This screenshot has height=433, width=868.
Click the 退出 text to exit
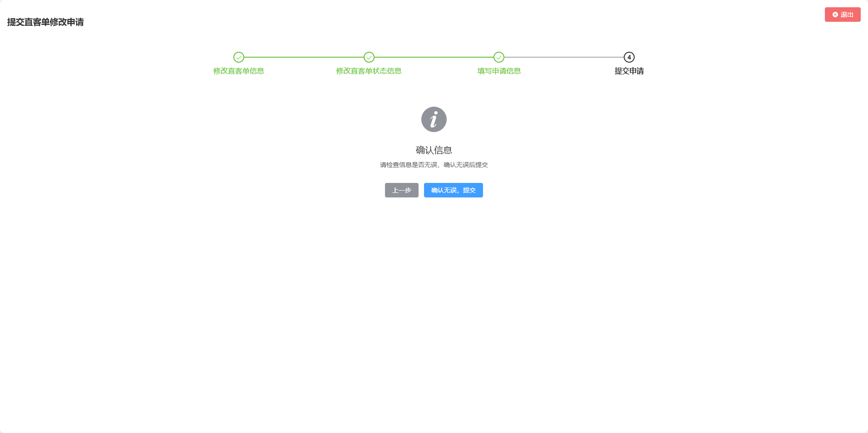(x=847, y=15)
